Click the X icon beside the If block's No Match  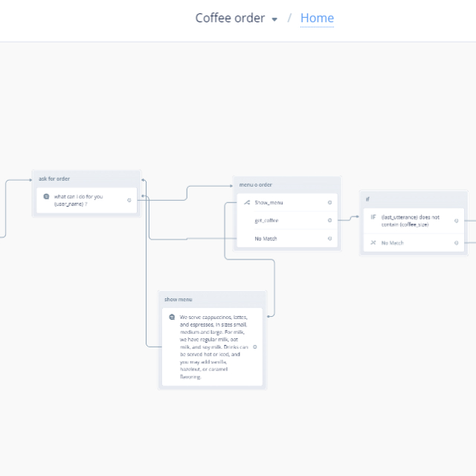pos(373,243)
